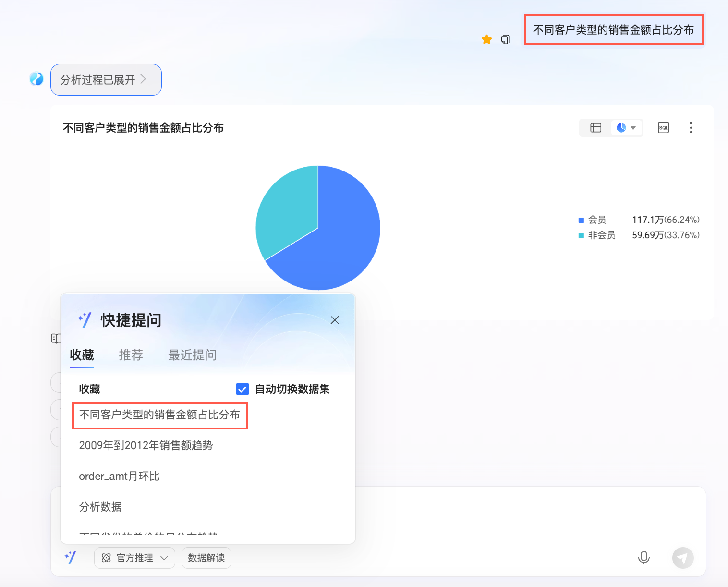Viewport: 728px width, 587px height.
Task: Open the 官方推理 dropdown
Action: 134,558
